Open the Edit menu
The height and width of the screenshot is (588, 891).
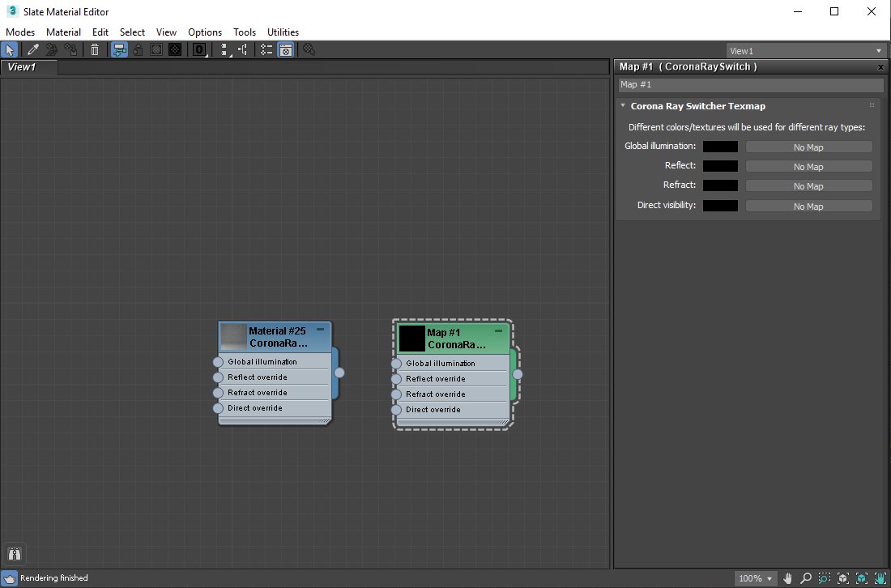pos(100,32)
